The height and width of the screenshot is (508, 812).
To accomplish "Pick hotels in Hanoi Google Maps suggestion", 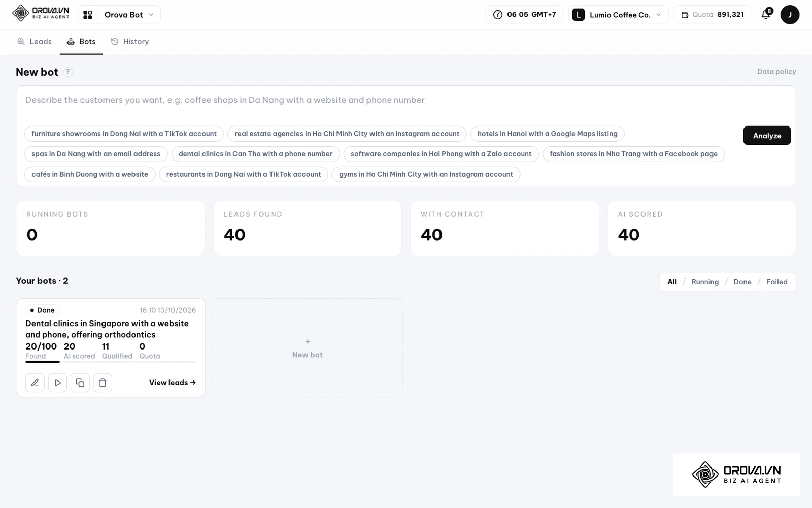I will click(x=547, y=134).
